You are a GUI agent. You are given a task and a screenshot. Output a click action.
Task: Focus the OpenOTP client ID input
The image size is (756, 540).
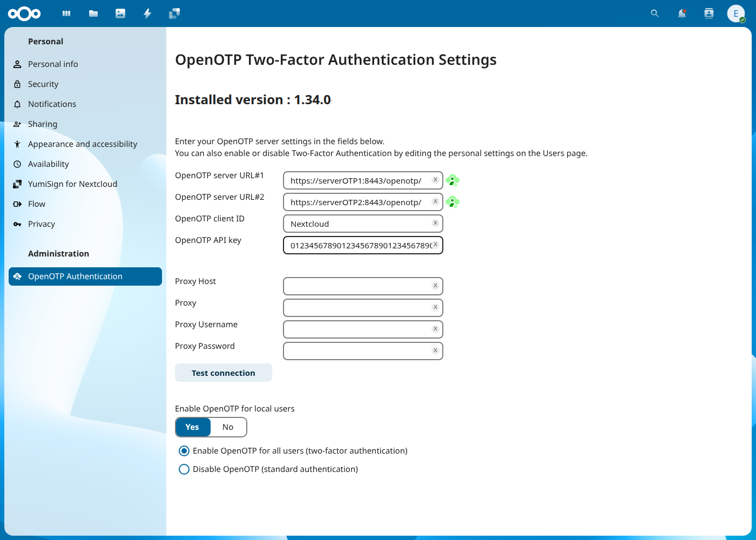click(363, 224)
